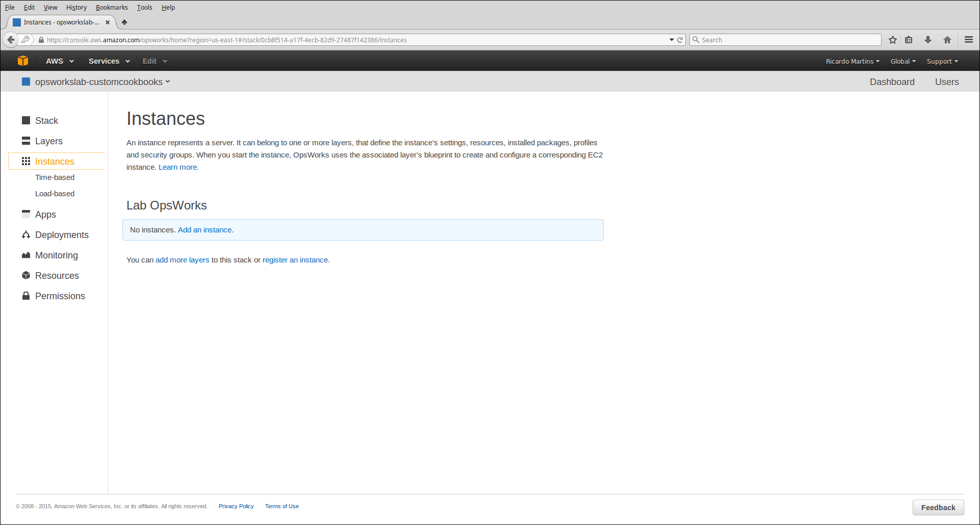The width and height of the screenshot is (980, 525).
Task: Open the Global region dropdown
Action: (x=902, y=61)
